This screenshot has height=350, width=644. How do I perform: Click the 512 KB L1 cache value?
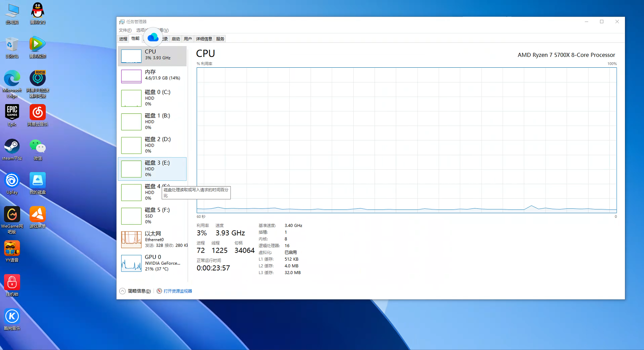291,259
